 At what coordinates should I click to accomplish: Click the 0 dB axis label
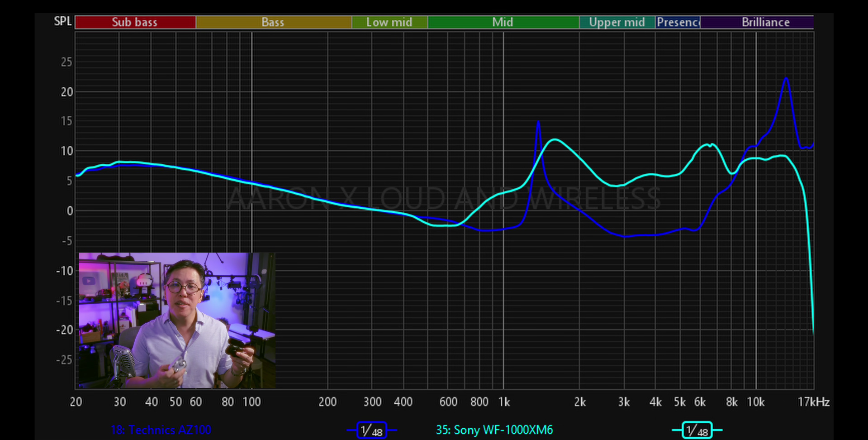pos(70,211)
